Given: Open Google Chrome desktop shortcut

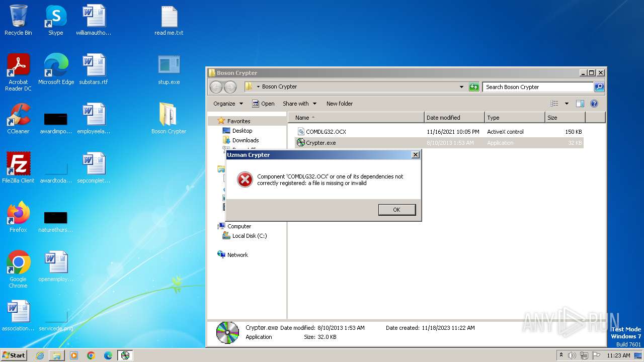Looking at the screenshot, I should (18, 270).
